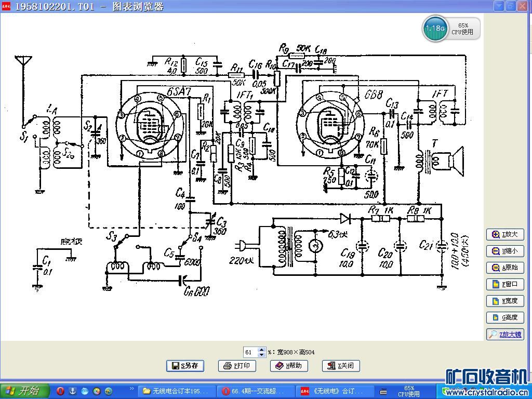
Task: Decrease zoom percentage with spinner down arrow
Action: tap(262, 355)
